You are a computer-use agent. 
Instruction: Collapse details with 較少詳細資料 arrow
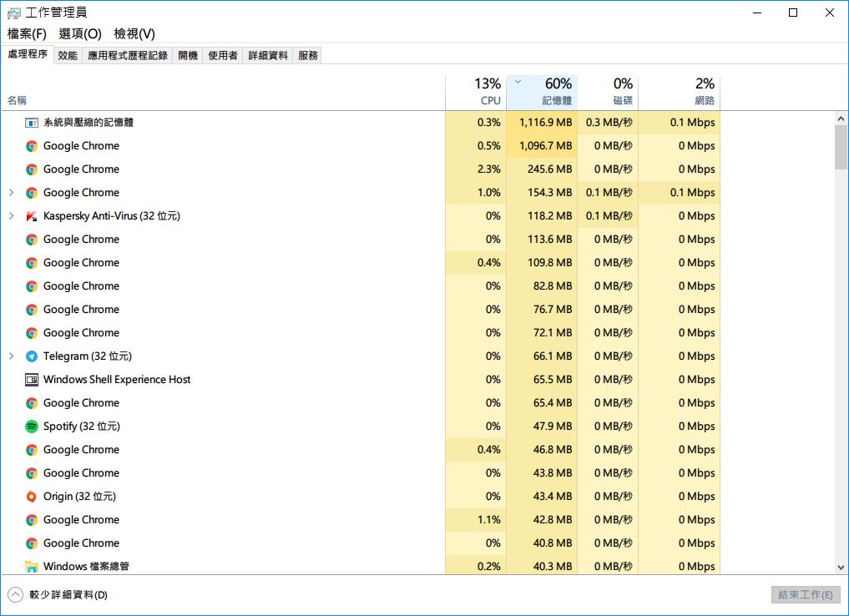coord(16,595)
